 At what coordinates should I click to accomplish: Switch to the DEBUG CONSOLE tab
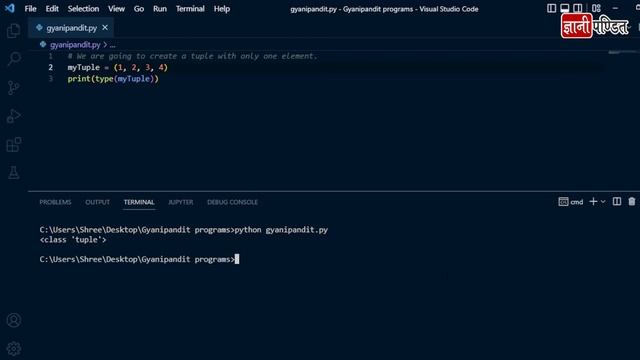[x=232, y=202]
